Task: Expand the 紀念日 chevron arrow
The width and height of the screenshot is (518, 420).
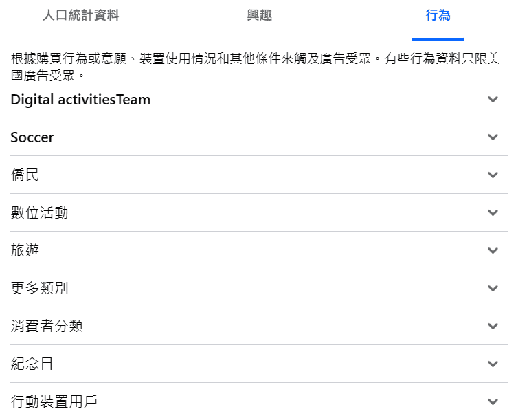Action: (x=493, y=364)
